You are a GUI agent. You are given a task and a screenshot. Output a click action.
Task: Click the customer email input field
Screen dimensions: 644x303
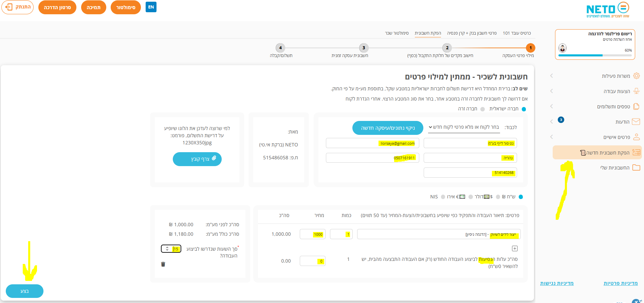pyautogui.click(x=372, y=143)
